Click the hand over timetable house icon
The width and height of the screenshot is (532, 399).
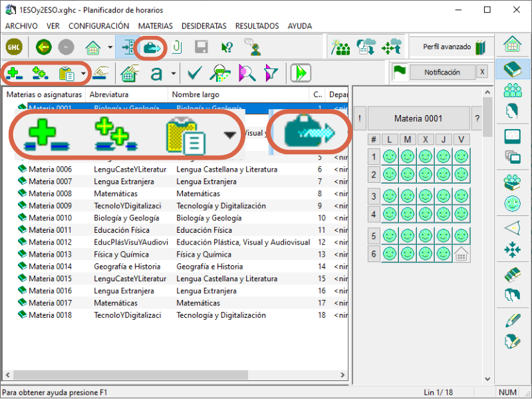tap(130, 73)
